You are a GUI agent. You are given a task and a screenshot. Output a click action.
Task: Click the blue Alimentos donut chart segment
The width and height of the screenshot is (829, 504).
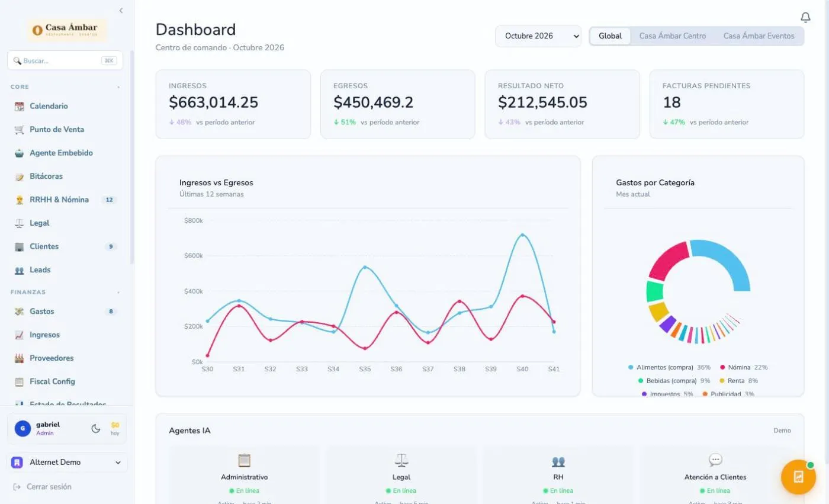tap(727, 259)
